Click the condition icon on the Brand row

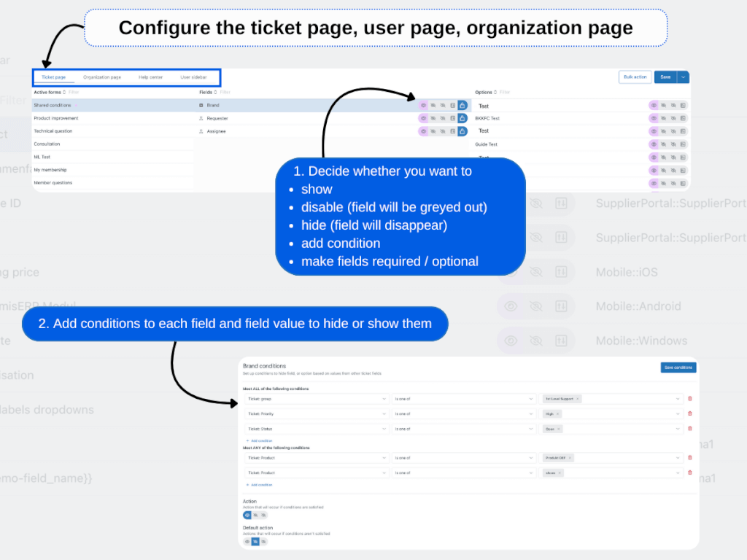coord(453,105)
